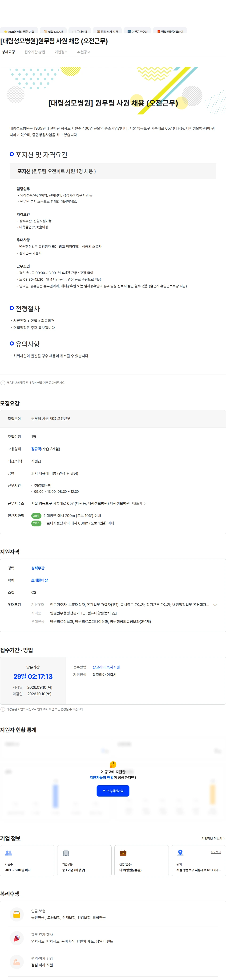Click the info icon beside 채용정보에 잘못된 내용

coord(3,383)
